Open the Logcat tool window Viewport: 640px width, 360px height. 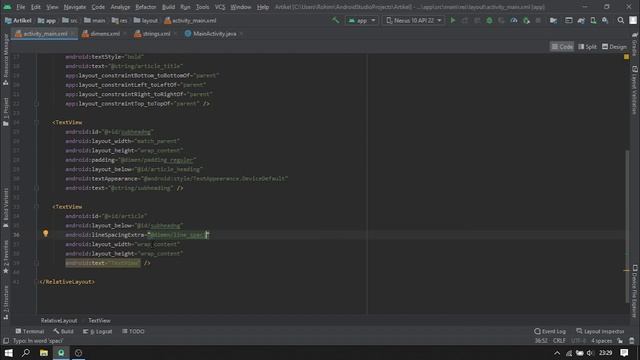coord(98,331)
